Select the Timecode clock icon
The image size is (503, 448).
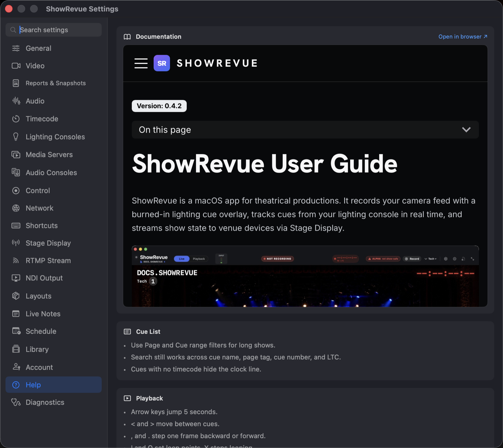pyautogui.click(x=16, y=119)
